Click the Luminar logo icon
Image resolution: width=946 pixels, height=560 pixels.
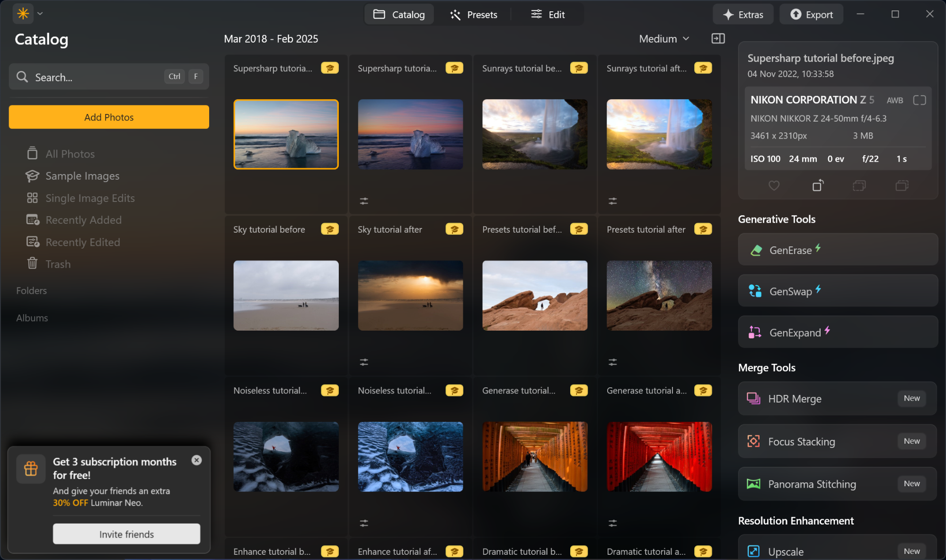point(23,14)
